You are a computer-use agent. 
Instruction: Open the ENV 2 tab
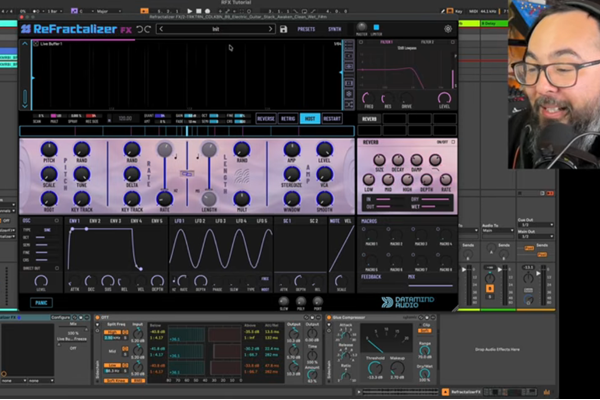pos(95,221)
